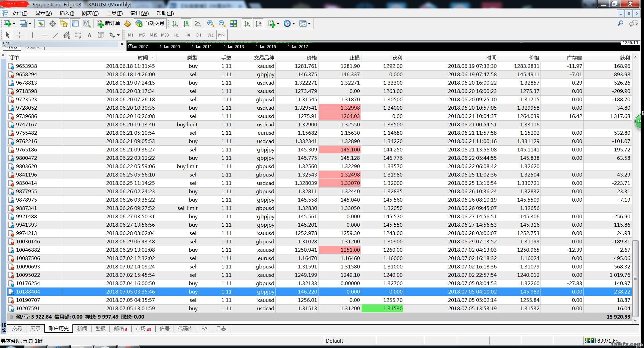This screenshot has width=644, height=348.
Task: Expand the Profiles dropdown arrow
Action: pos(30,23)
